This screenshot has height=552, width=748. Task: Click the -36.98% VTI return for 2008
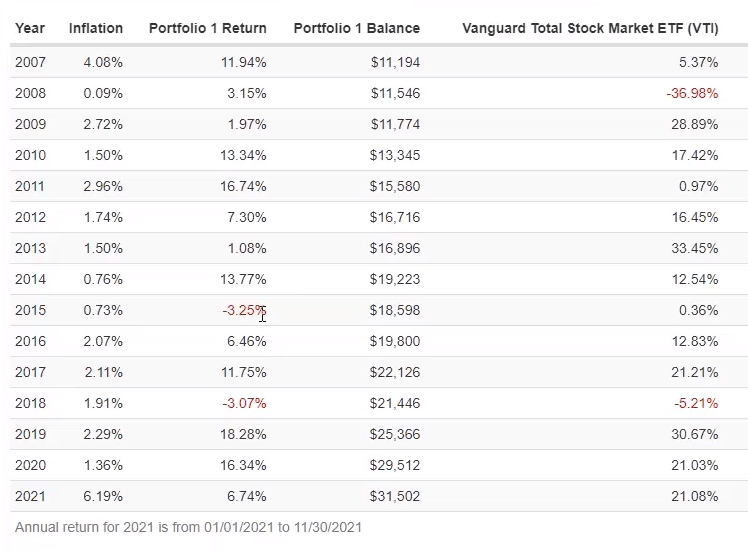(692, 94)
